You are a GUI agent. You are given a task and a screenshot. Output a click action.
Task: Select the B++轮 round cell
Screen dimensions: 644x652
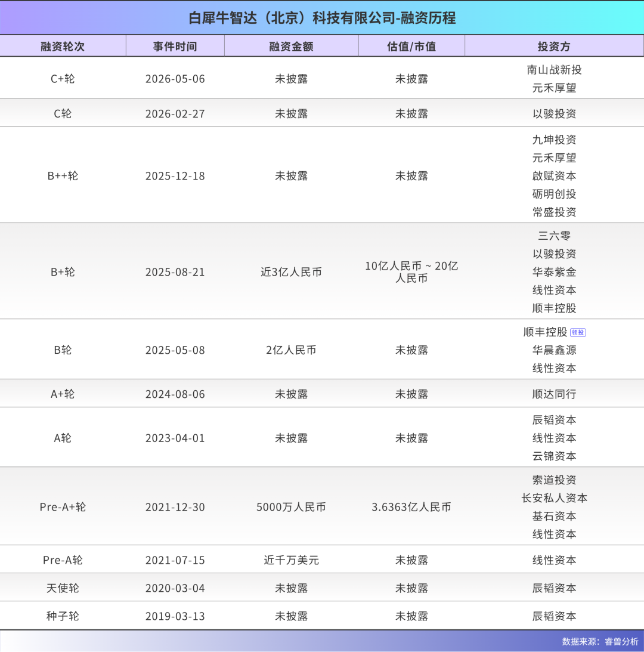[63, 176]
